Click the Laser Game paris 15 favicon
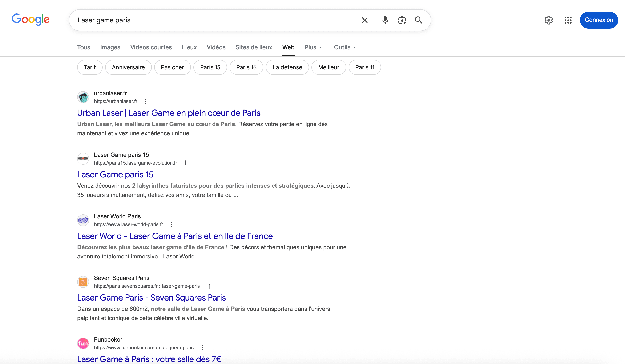The width and height of the screenshot is (625, 364). coord(83,159)
